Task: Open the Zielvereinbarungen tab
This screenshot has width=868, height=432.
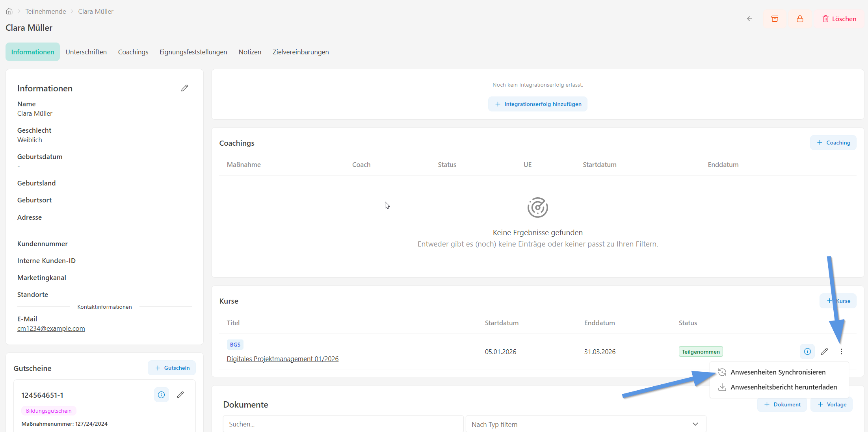Action: tap(301, 52)
